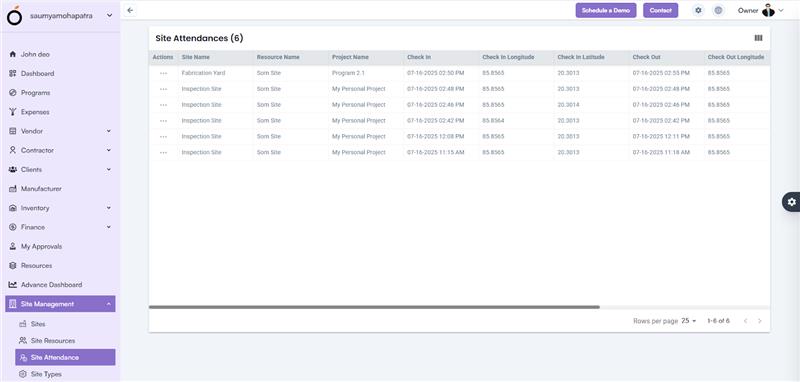Expand the Inventory submenu chevron

click(x=109, y=208)
